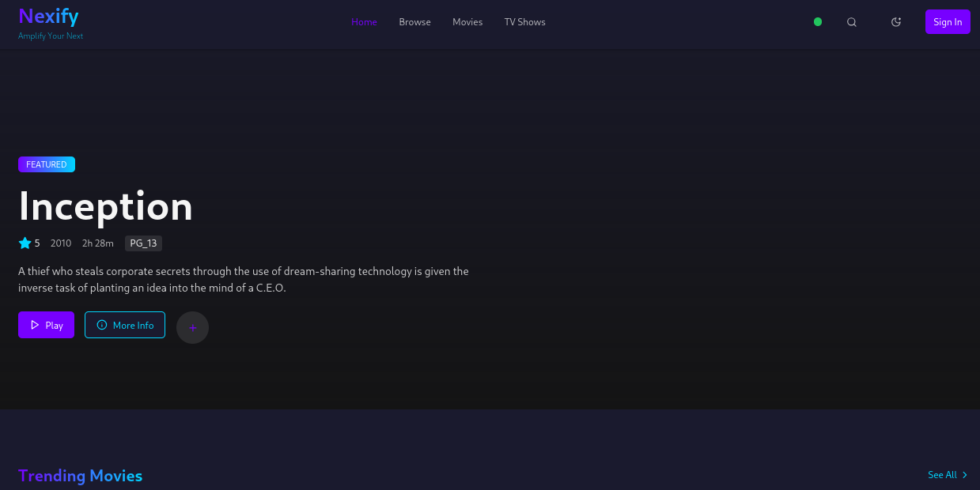
Task: Click the Nexify logo
Action: point(48,17)
